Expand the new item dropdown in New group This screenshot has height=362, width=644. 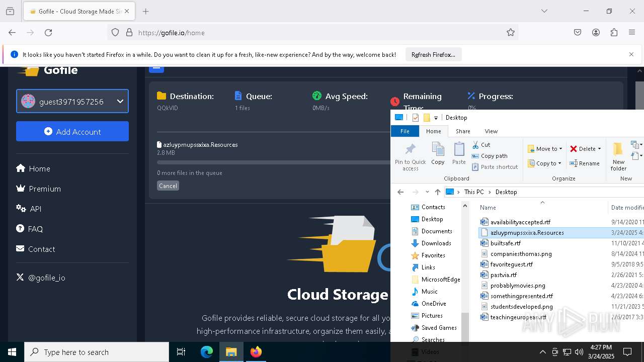tap(636, 145)
